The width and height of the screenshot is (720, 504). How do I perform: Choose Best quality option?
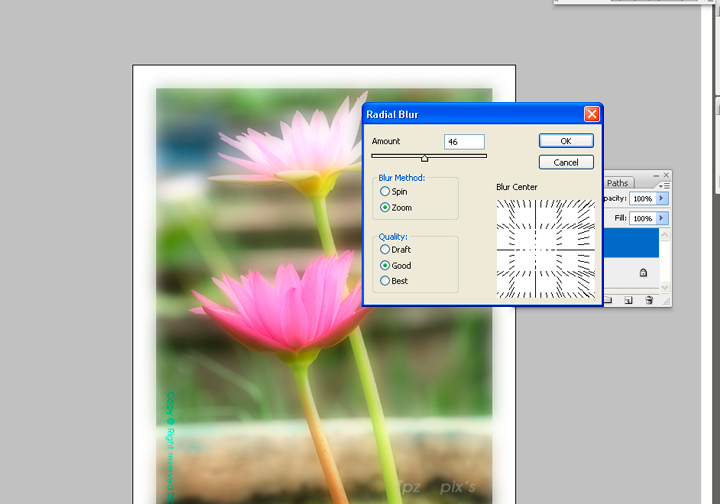tap(385, 281)
